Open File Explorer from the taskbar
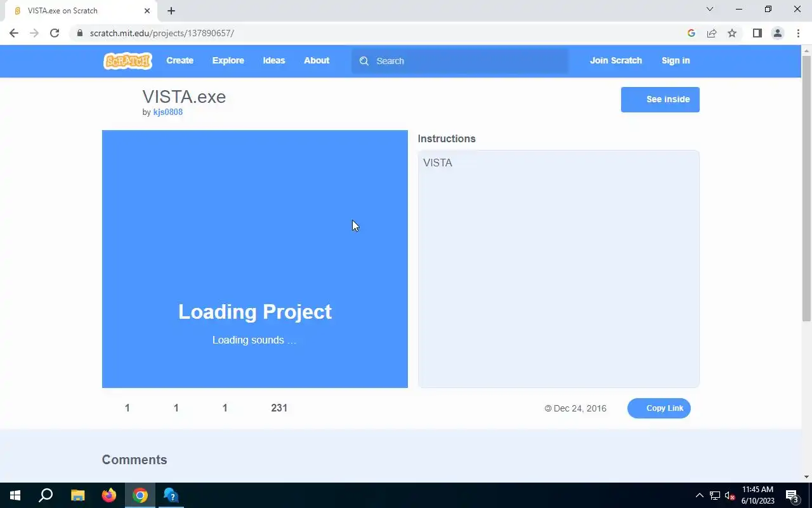Viewport: 812px width, 508px height. point(77,495)
